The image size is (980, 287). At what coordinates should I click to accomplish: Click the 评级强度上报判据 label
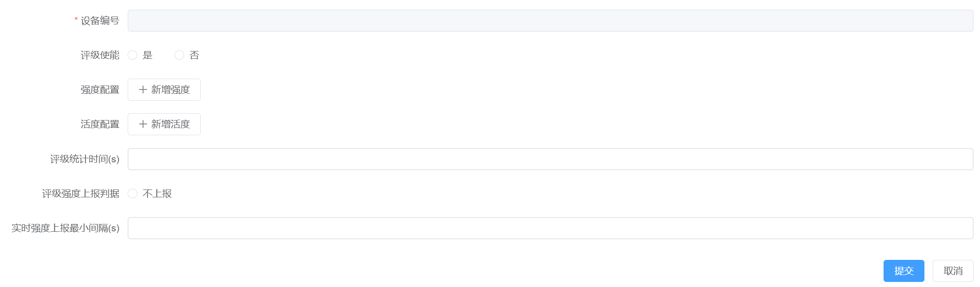(80, 194)
